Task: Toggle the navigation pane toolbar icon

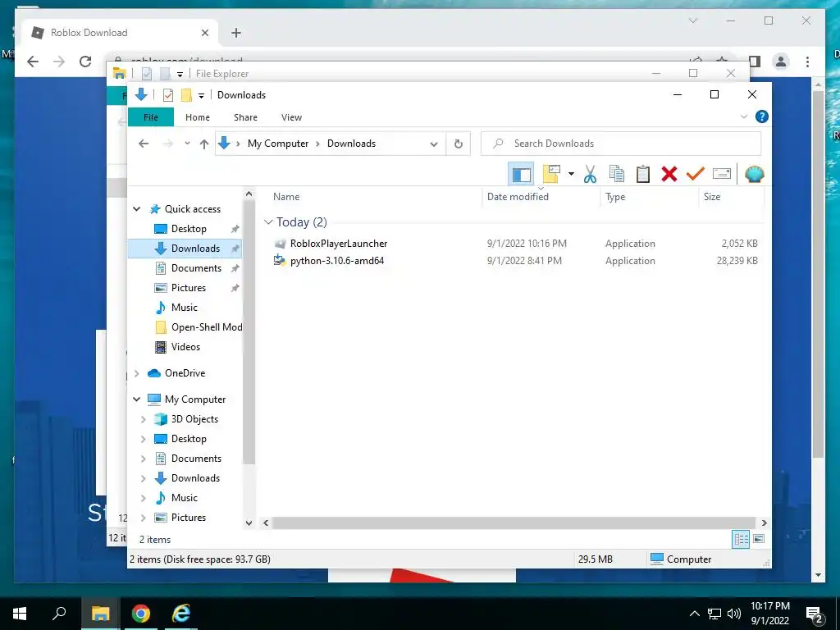Action: [521, 174]
